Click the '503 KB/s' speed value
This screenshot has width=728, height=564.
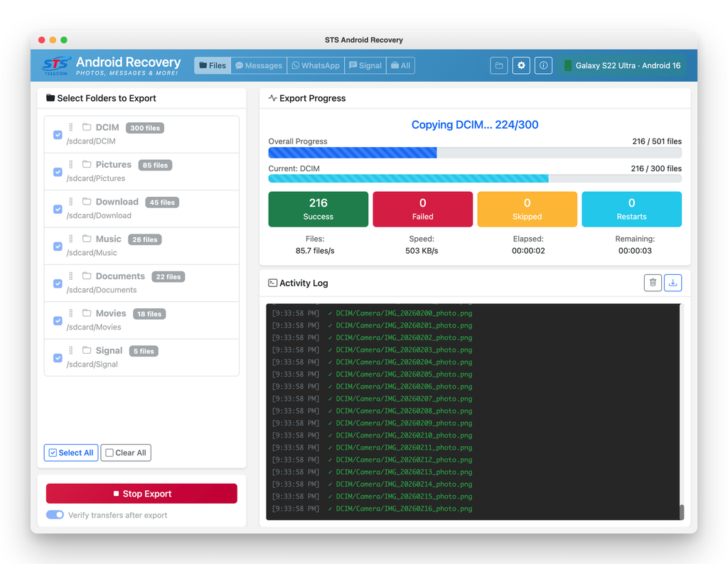point(422,251)
